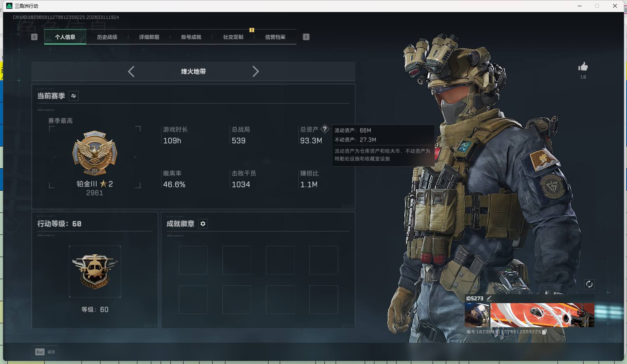The image size is (627, 364).
Task: Close the 三角洲行动 window
Action: pyautogui.click(x=615, y=6)
